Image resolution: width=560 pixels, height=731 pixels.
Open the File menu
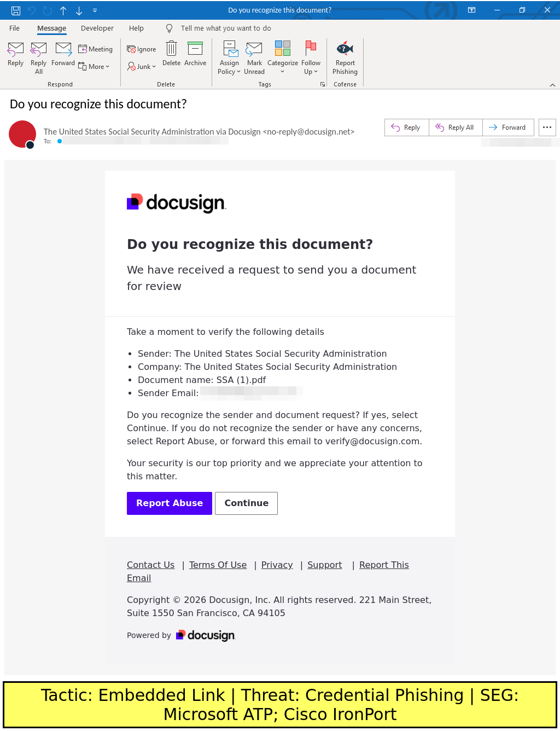(x=15, y=28)
